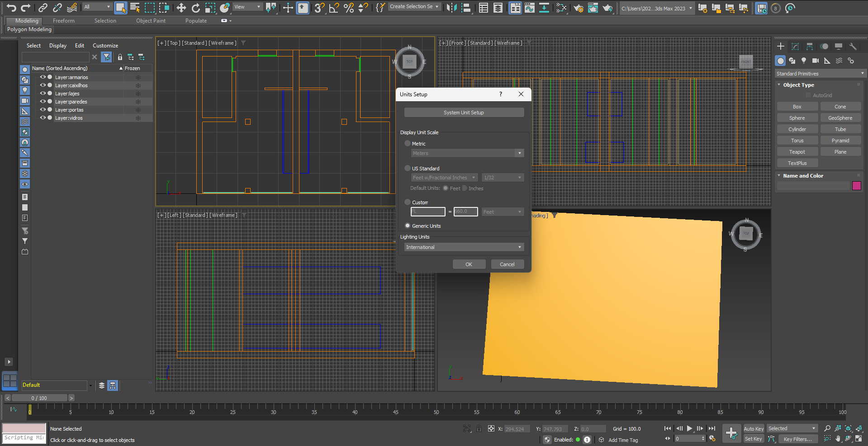Select the Rotate transform tool
This screenshot has width=868, height=446.
tap(195, 8)
